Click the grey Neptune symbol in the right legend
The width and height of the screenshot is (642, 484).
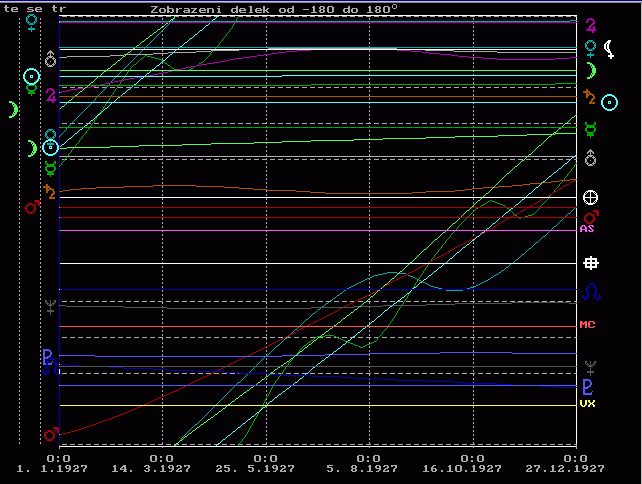590,368
